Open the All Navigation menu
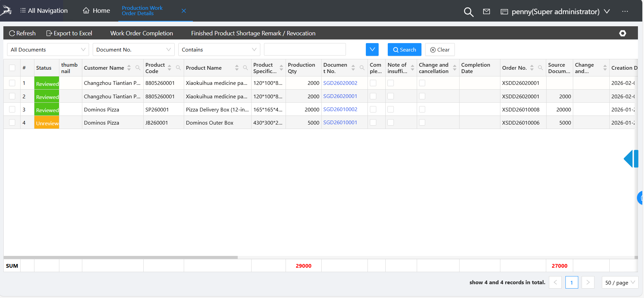Viewport: 644px width, 298px height. pos(44,11)
